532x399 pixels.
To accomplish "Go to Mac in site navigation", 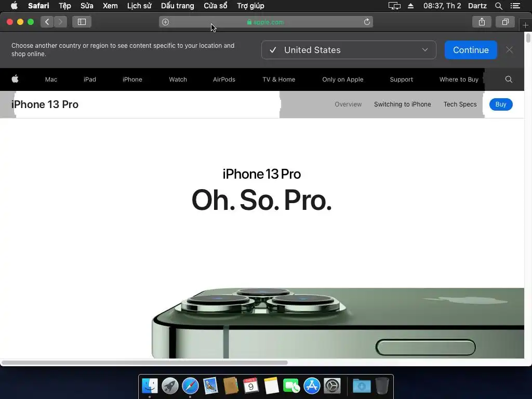I will (x=51, y=79).
